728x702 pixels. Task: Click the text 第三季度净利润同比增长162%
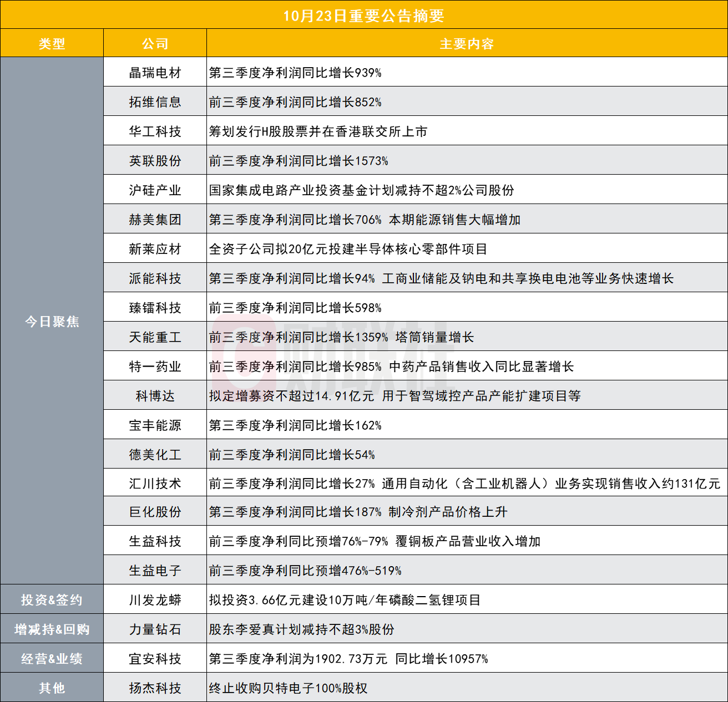point(295,425)
